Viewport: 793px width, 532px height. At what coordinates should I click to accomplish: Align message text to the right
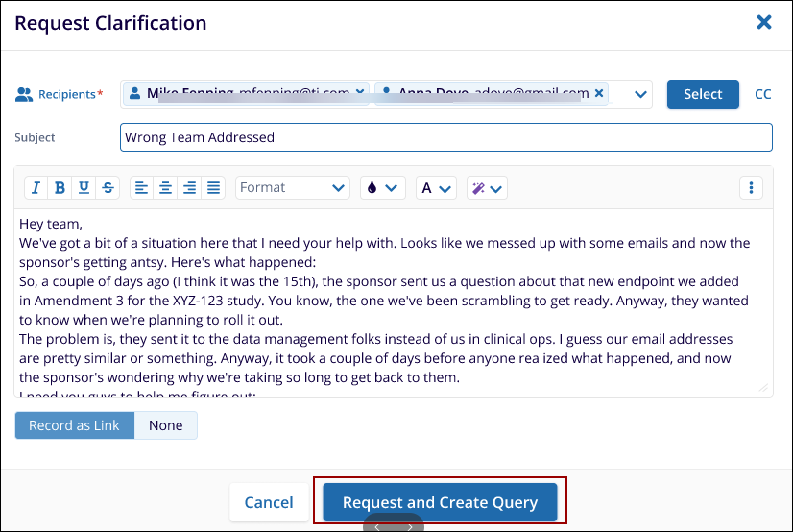click(x=190, y=188)
